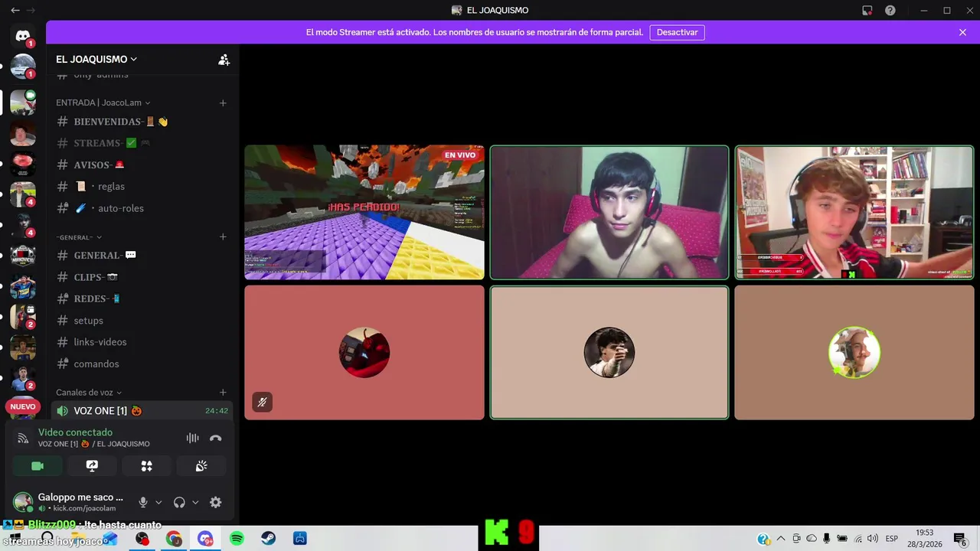Open Google Chrome from the taskbar
Screen dimensions: 980x551
click(x=174, y=539)
